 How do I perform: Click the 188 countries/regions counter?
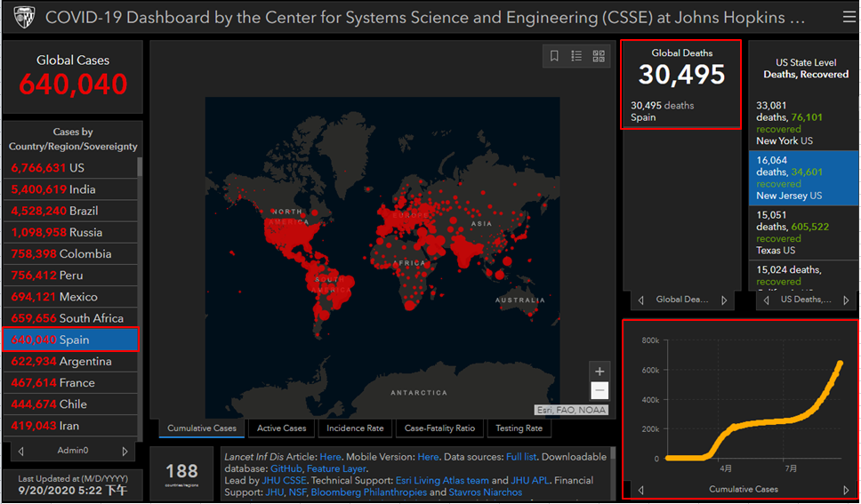[181, 474]
